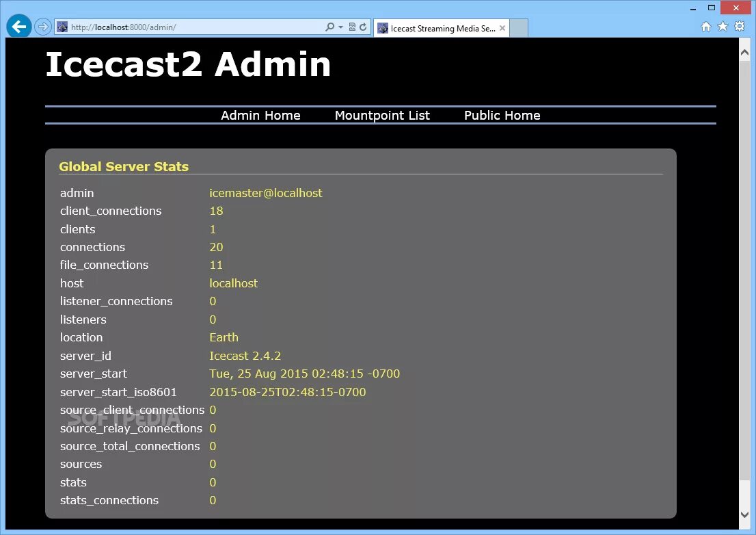Click the stats_connections label
The image size is (756, 535).
click(109, 500)
